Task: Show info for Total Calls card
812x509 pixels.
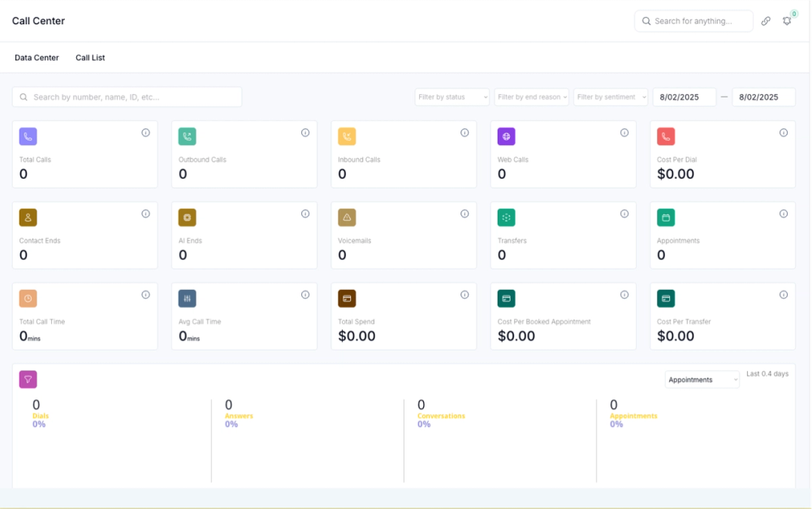Action: (145, 132)
